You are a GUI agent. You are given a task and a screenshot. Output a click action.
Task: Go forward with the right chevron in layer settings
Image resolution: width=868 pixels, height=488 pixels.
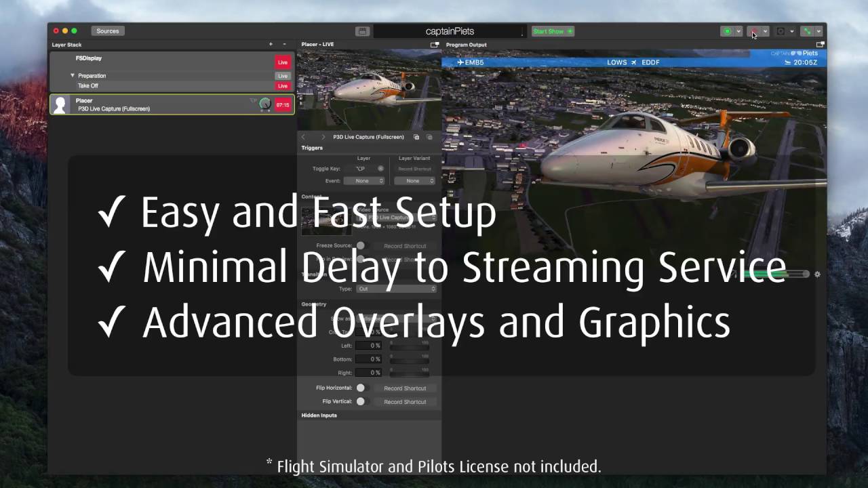click(323, 137)
